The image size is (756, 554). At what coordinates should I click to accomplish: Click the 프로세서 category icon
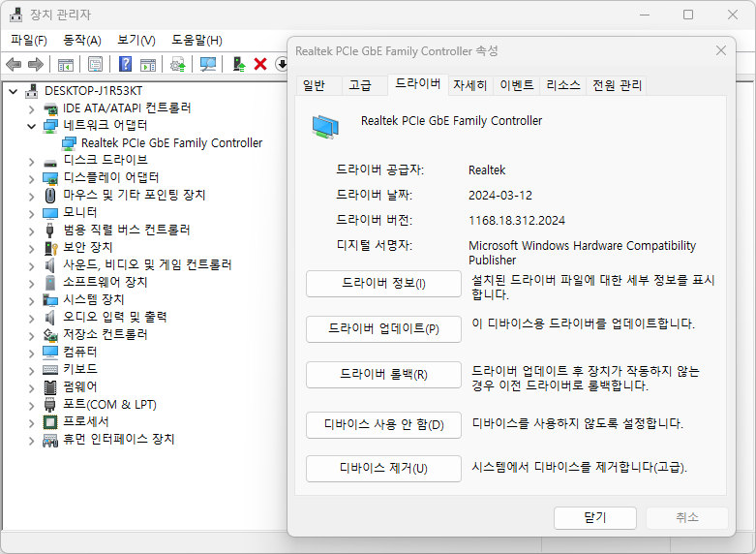(50, 421)
